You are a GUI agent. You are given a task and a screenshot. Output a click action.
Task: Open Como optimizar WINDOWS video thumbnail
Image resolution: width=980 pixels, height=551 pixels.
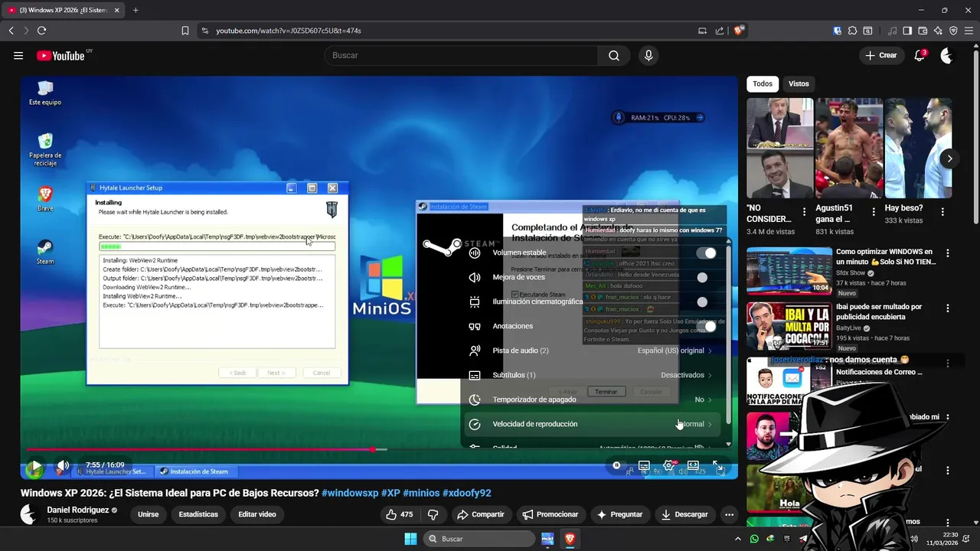point(789,270)
